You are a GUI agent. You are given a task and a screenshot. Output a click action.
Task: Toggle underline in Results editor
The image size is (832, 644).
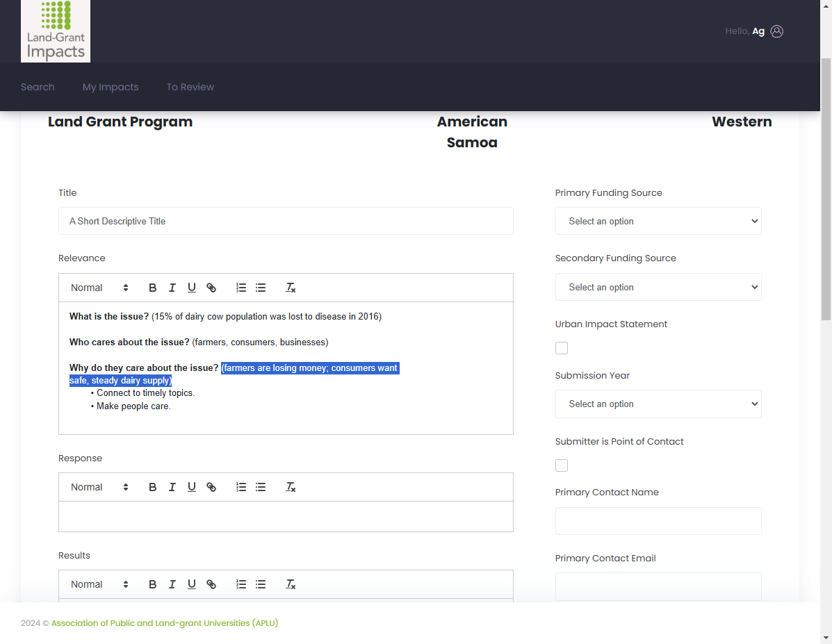click(192, 584)
